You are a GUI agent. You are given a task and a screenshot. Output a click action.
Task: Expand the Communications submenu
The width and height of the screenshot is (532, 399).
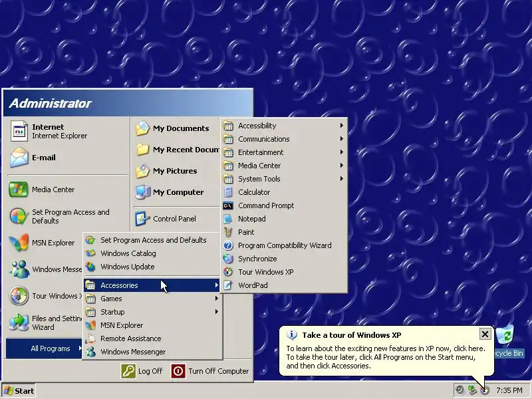(x=284, y=139)
